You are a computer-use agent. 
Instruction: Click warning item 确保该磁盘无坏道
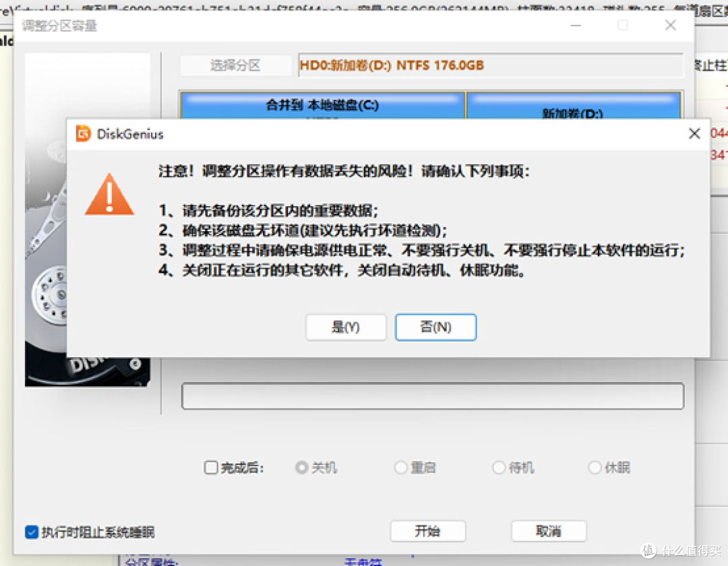click(x=303, y=230)
